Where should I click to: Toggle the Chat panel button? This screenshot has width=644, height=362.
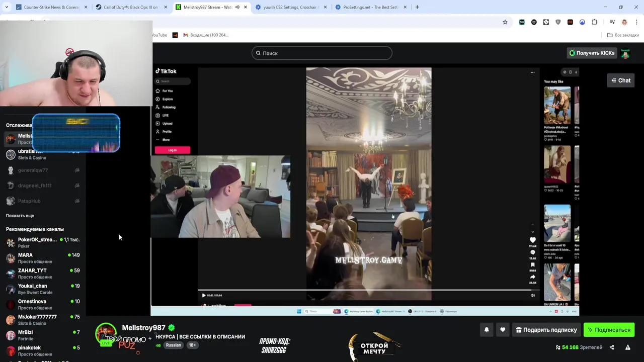click(621, 80)
